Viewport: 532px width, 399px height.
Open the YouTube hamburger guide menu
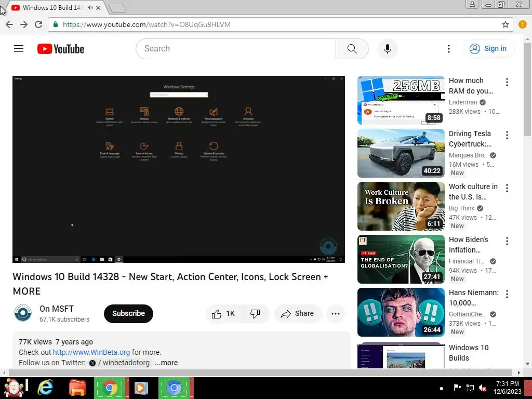19,49
